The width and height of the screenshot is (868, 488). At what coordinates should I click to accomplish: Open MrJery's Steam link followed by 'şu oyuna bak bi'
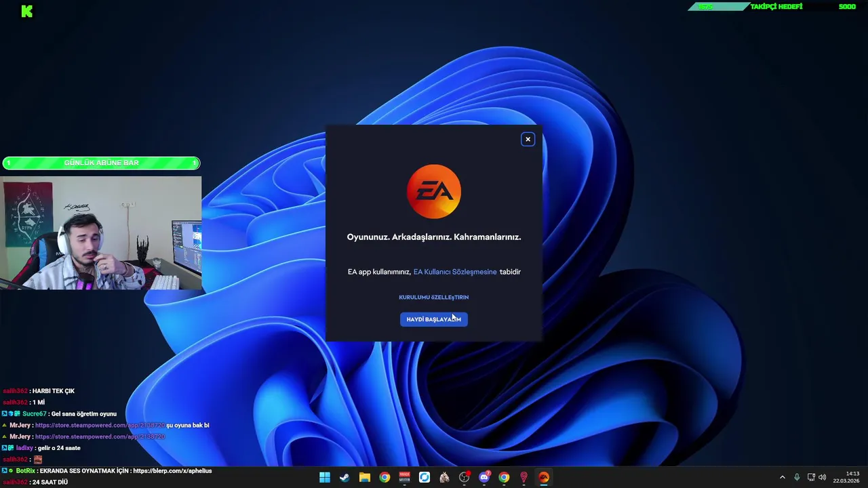tap(100, 425)
